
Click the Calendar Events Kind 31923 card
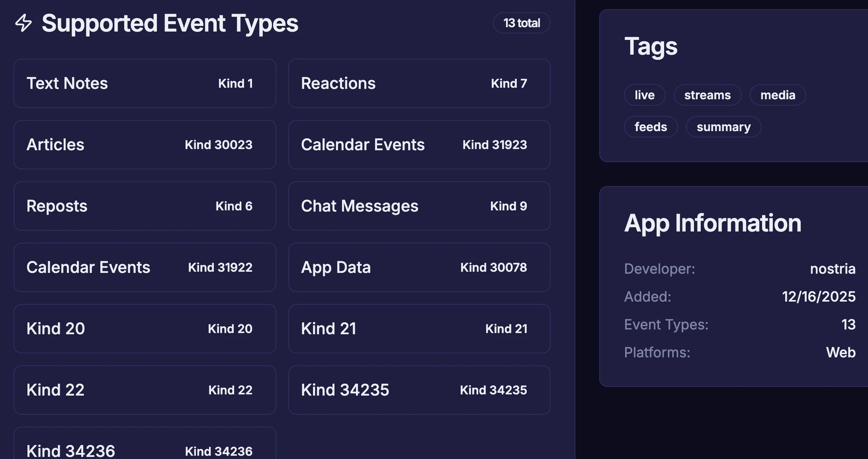[x=419, y=145]
